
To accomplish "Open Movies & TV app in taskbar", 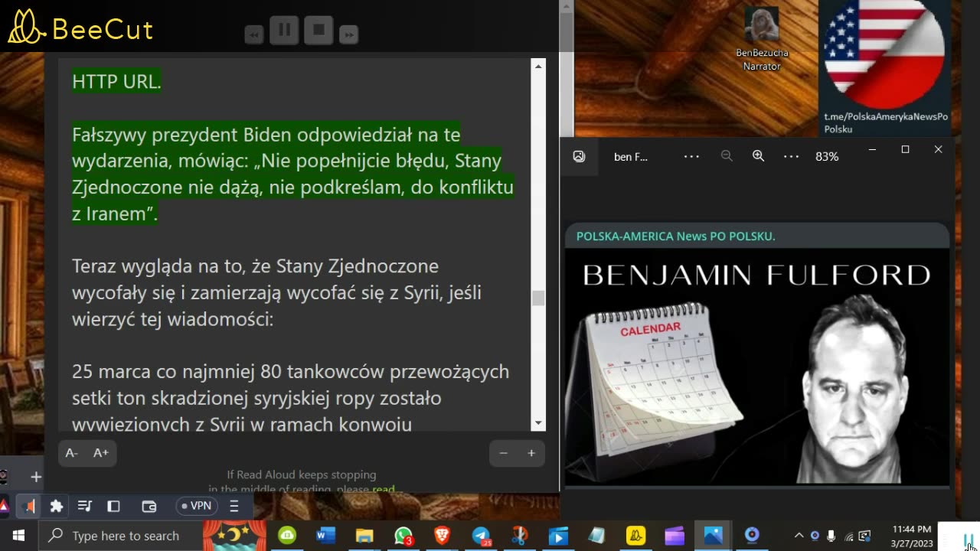I will click(558, 536).
